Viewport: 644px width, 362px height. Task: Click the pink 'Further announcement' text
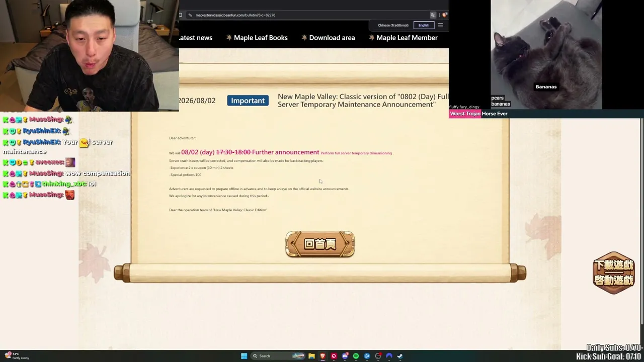[x=285, y=152]
